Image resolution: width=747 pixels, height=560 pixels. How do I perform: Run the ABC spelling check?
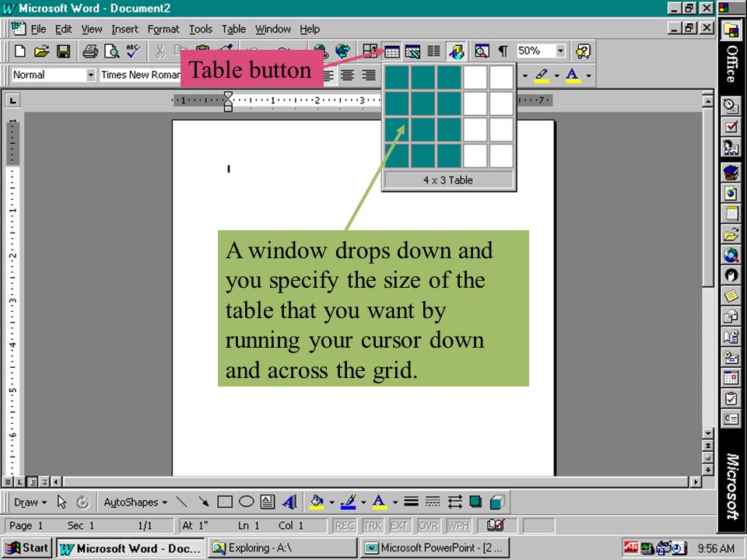pyautogui.click(x=133, y=51)
